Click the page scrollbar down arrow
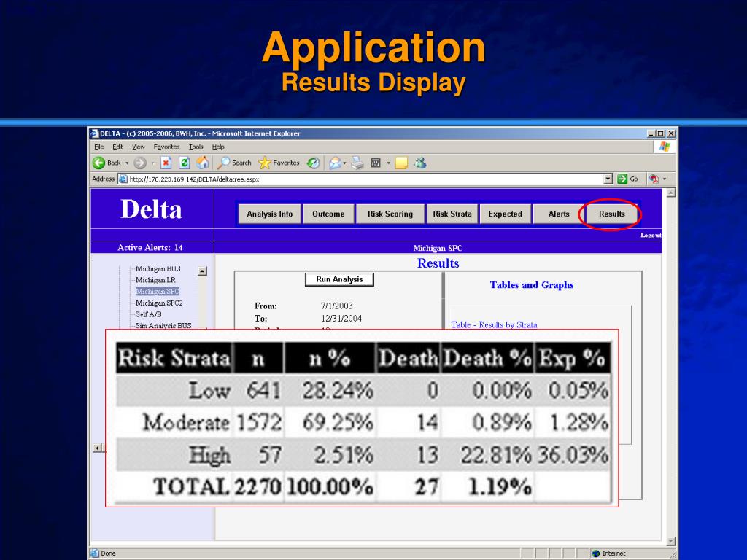This screenshot has width=747, height=560. (x=671, y=542)
